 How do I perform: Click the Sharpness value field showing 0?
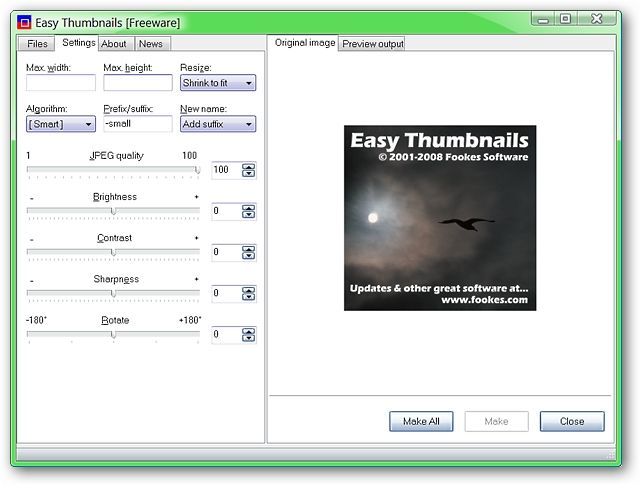coord(226,294)
